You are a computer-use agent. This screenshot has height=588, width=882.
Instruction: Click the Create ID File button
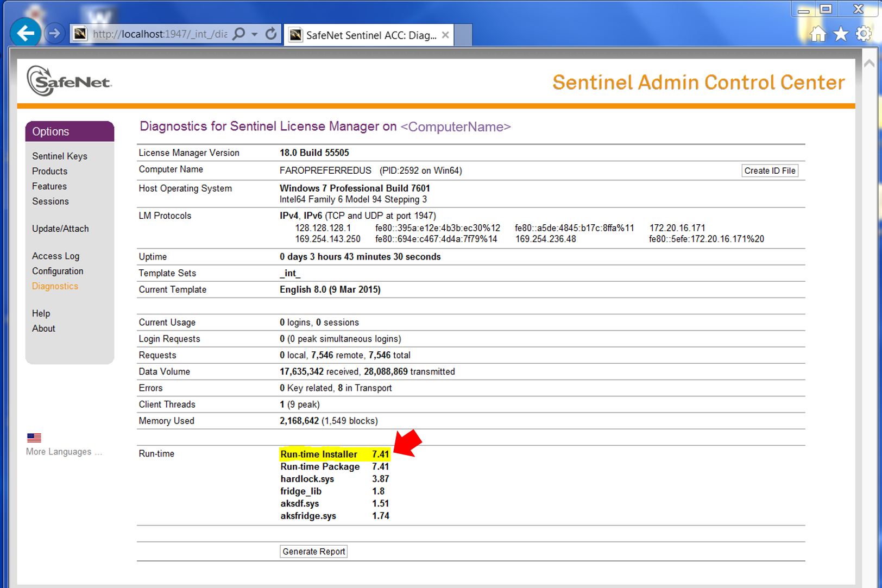pyautogui.click(x=770, y=170)
